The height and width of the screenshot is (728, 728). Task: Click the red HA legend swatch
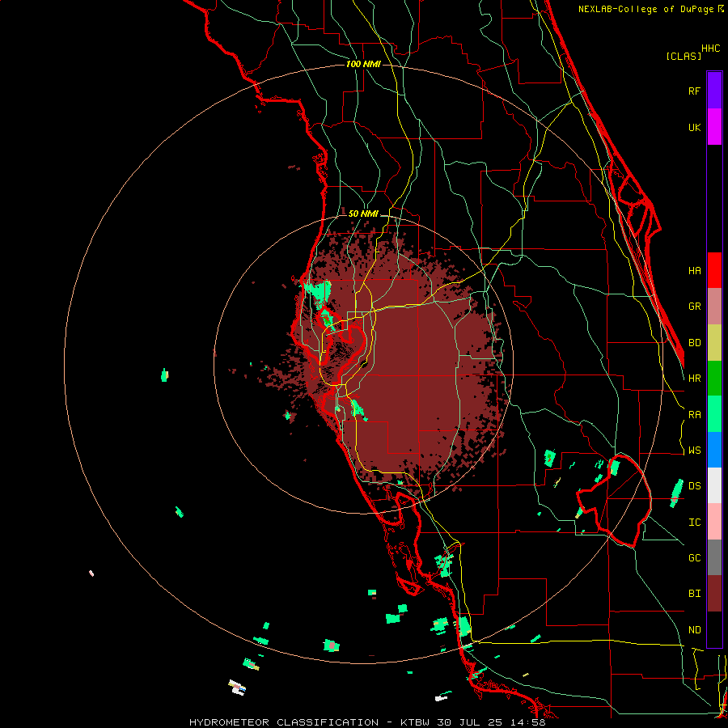(714, 270)
